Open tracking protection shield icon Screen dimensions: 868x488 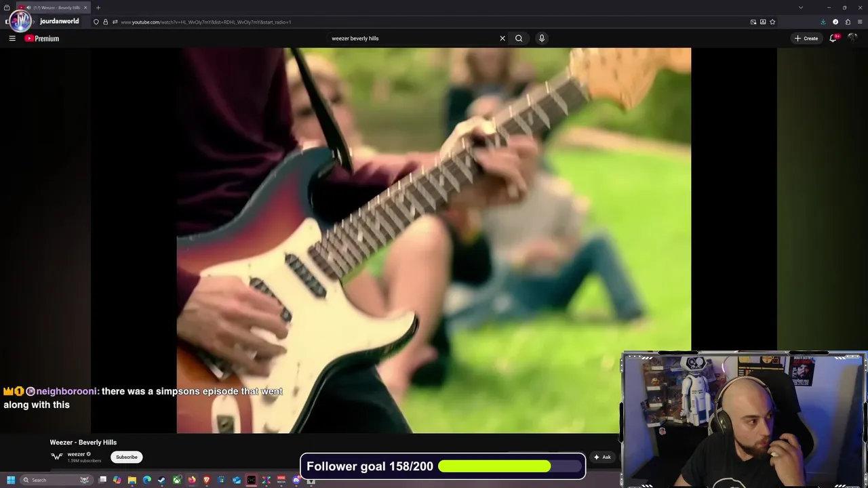pyautogui.click(x=96, y=22)
